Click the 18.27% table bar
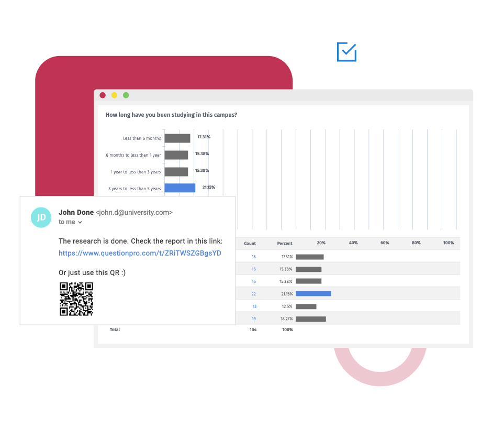Screen dimensions: 504x438 (310, 319)
